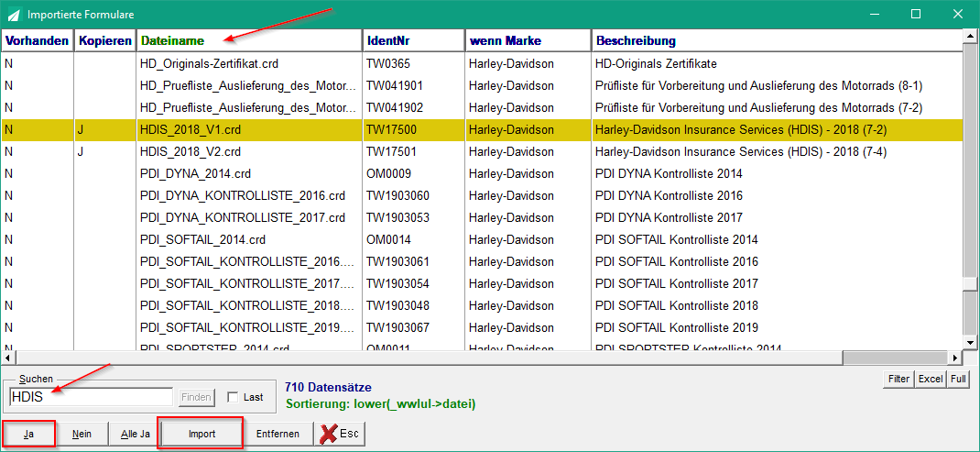The image size is (980, 452).
Task: Sort by the wenn Marke column header
Action: (528, 40)
